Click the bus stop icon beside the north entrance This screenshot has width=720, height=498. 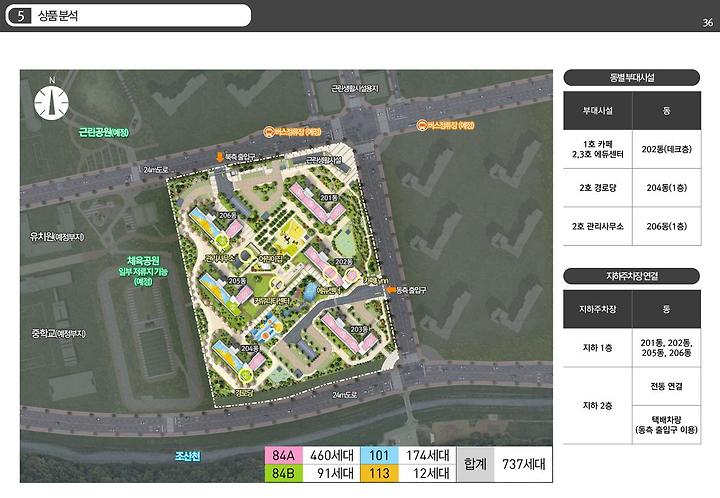pyautogui.click(x=269, y=132)
